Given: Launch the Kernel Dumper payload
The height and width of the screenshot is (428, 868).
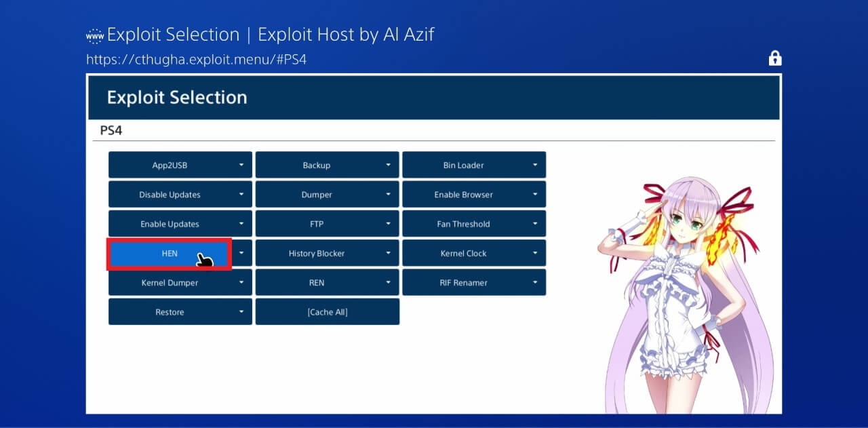Looking at the screenshot, I should (x=170, y=283).
